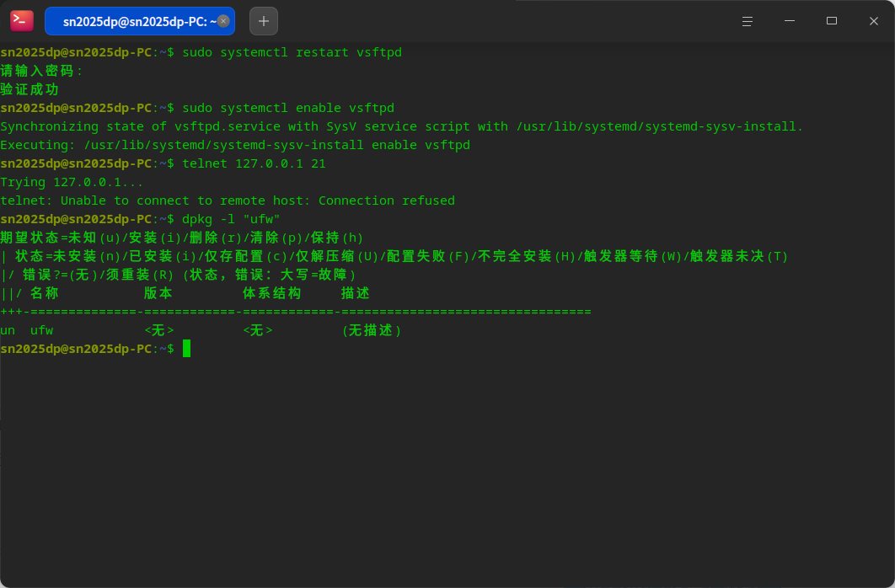Open the terminal hamburger main menu
The height and width of the screenshot is (588, 895).
click(x=748, y=21)
